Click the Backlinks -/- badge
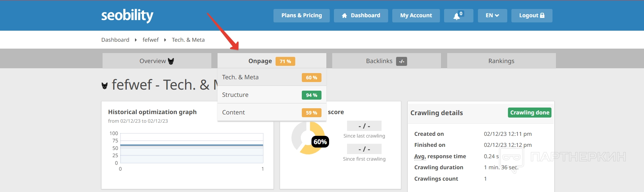This screenshot has width=644, height=192. (401, 61)
